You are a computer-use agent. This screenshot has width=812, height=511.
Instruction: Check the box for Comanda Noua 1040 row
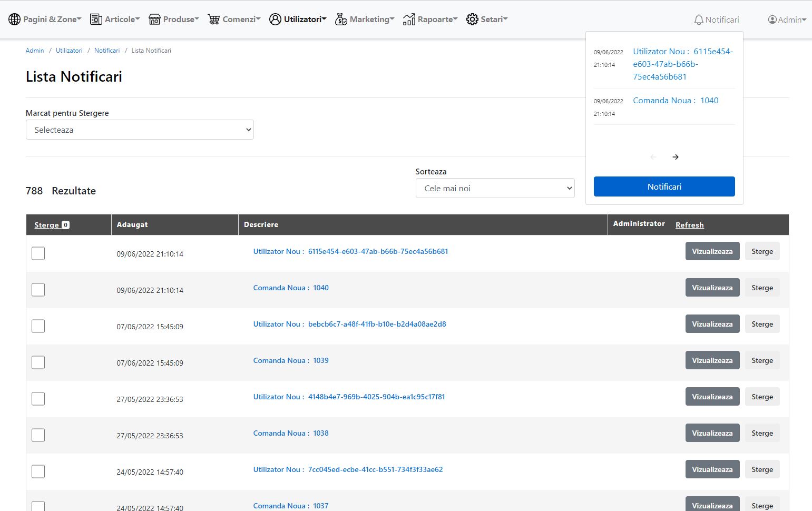(38, 290)
